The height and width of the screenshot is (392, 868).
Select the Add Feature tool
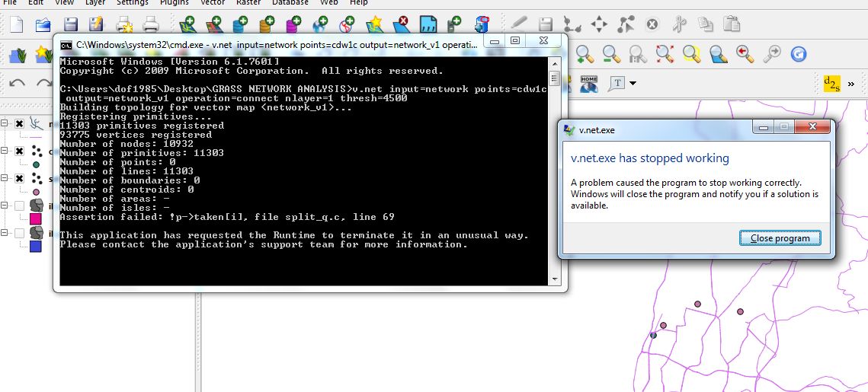pos(572,24)
